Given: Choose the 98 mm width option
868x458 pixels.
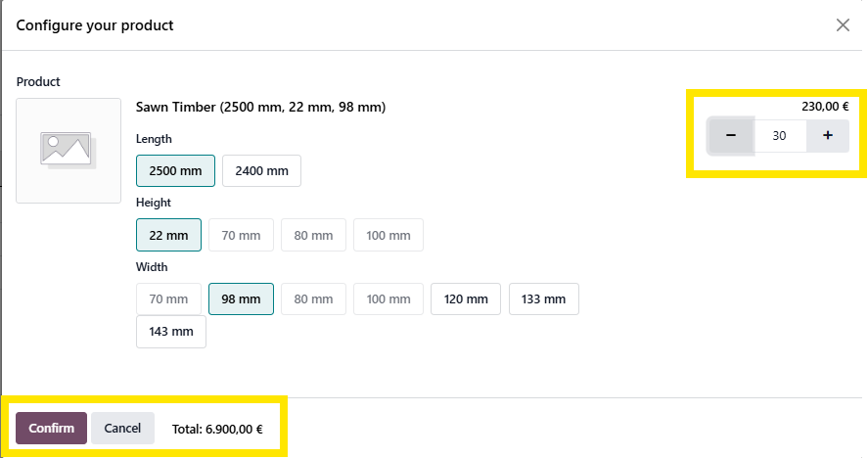Looking at the screenshot, I should click(241, 298).
